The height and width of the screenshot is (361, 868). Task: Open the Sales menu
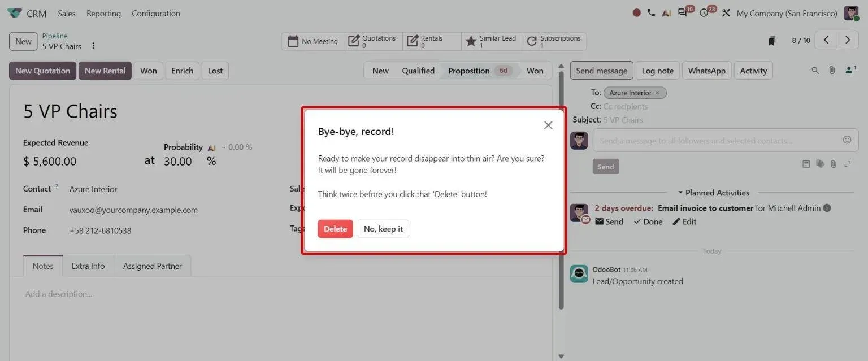coord(66,13)
